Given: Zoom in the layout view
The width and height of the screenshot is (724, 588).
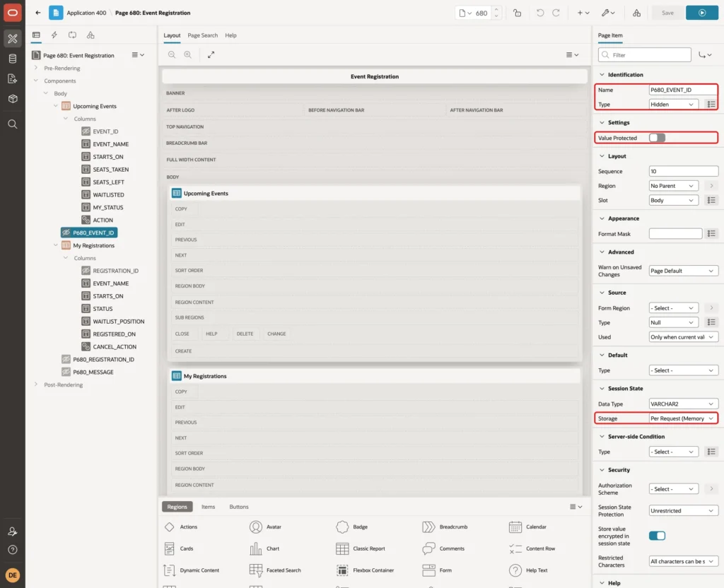Looking at the screenshot, I should pos(188,55).
